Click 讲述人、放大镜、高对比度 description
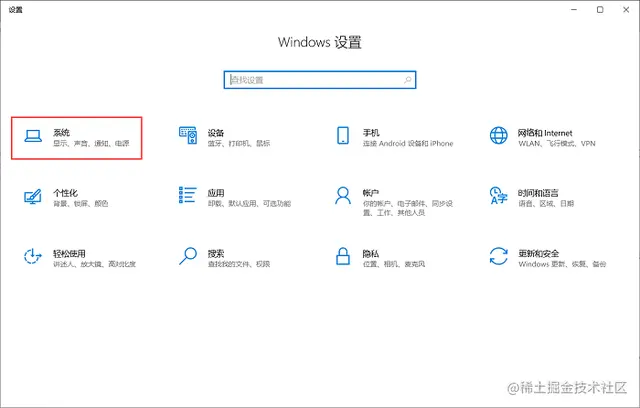 point(94,264)
